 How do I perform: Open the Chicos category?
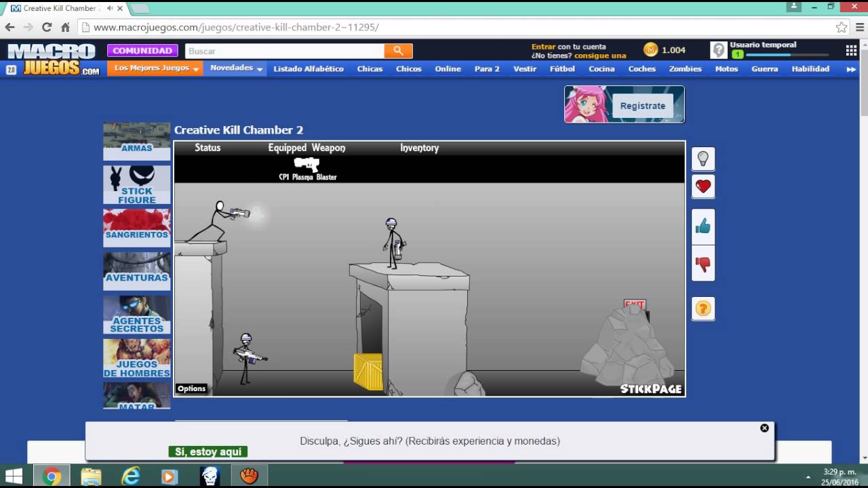pos(409,68)
